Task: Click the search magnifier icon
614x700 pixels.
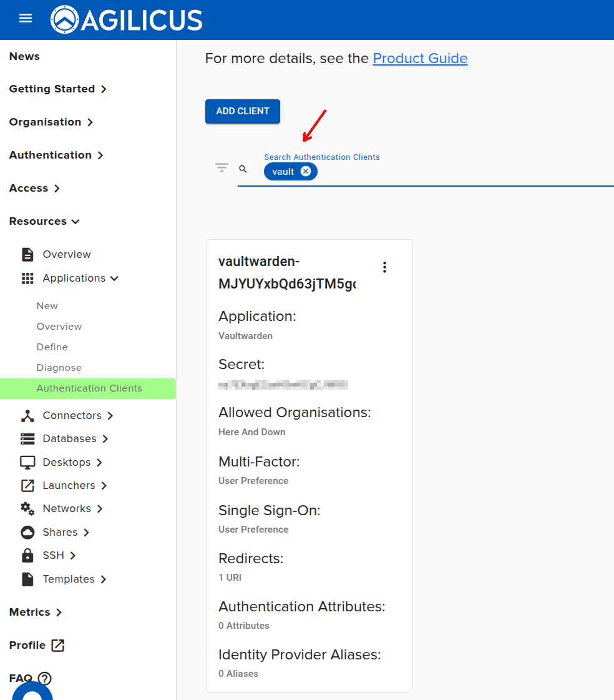Action: [243, 169]
